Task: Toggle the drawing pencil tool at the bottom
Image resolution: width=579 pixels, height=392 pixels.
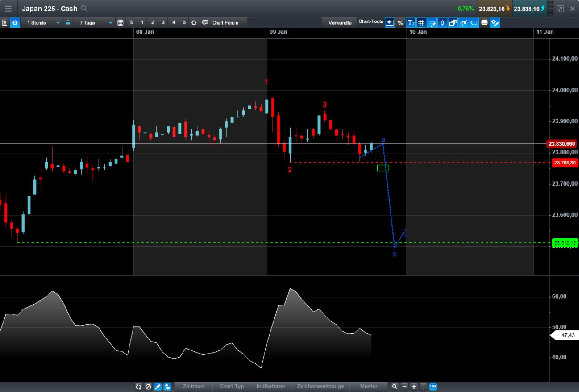Action: coord(158,387)
